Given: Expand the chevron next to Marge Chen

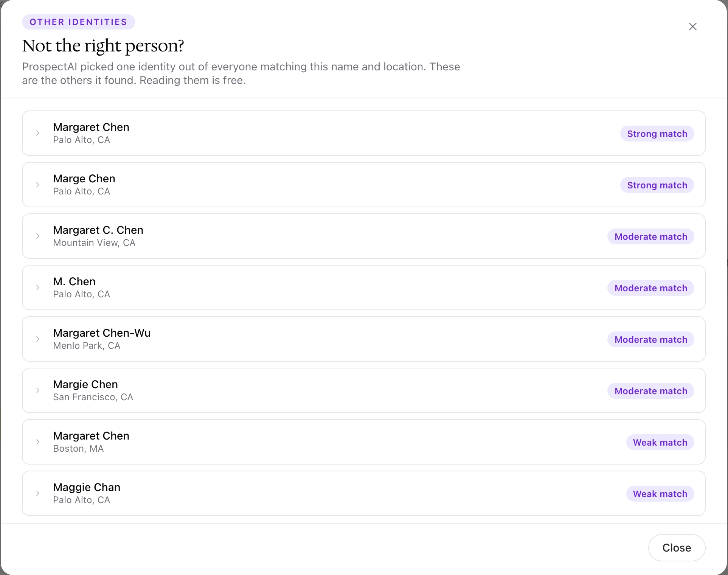Looking at the screenshot, I should (38, 185).
